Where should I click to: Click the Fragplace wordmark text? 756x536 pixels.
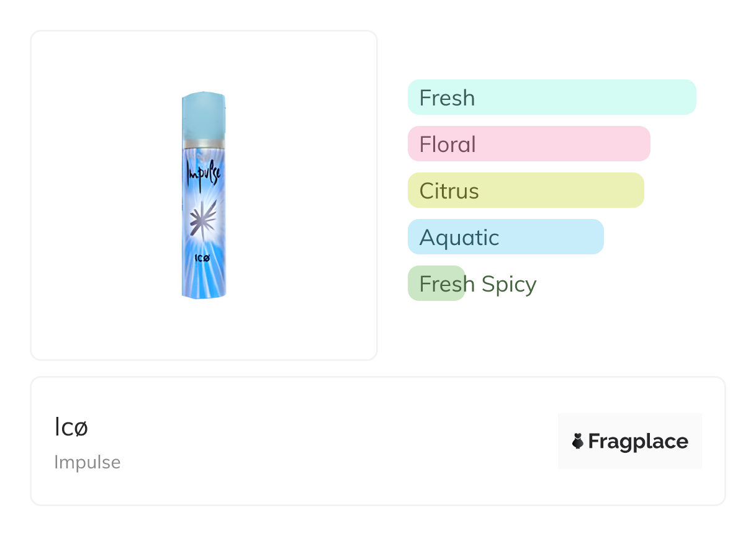click(638, 441)
